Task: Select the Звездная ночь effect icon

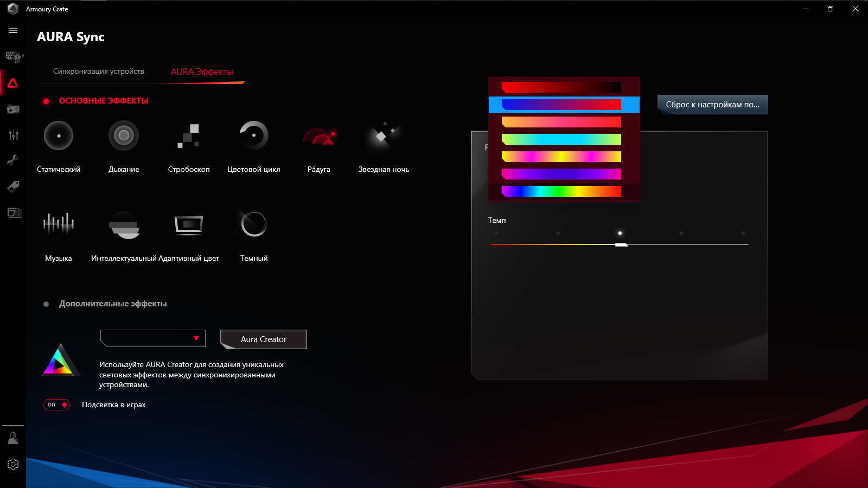Action: (384, 136)
